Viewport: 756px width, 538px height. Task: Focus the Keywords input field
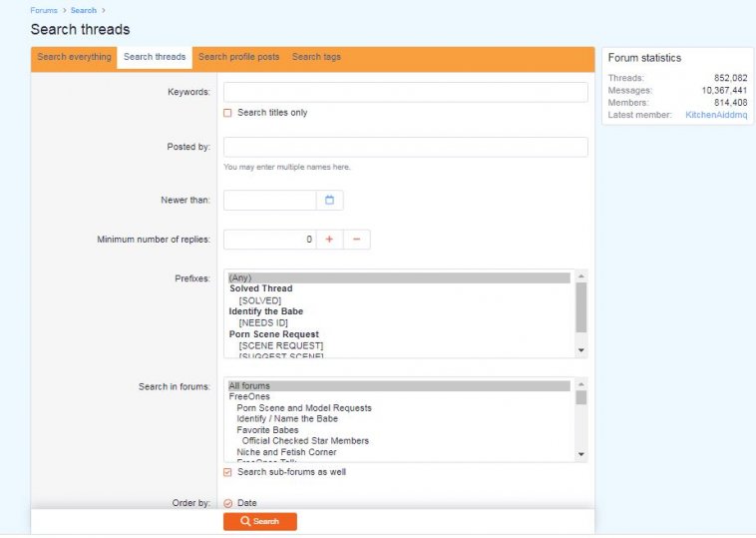pyautogui.click(x=405, y=92)
